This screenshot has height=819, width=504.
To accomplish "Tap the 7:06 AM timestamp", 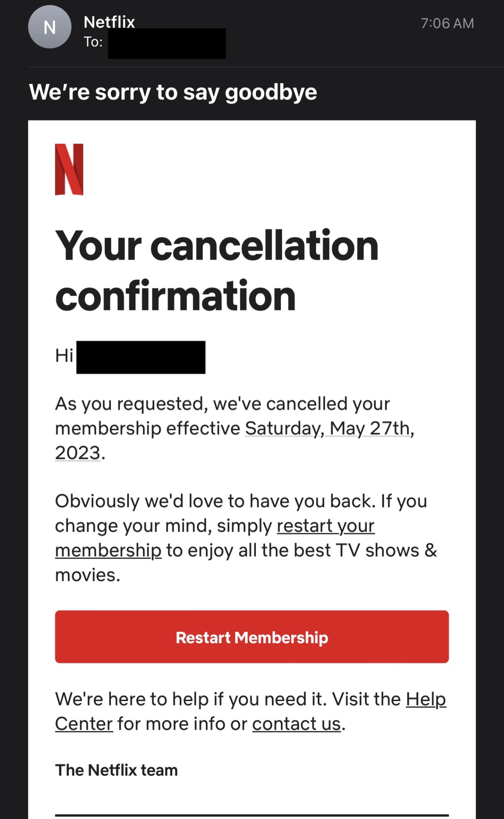I will (x=447, y=23).
